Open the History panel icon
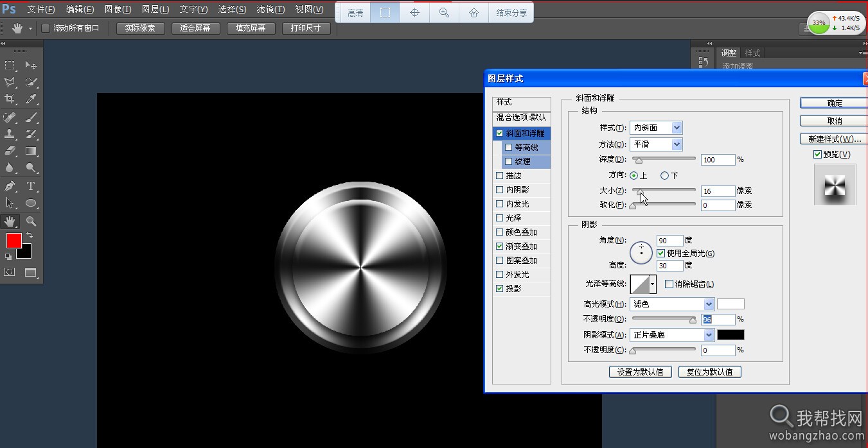This screenshot has height=448, width=868. point(704,61)
